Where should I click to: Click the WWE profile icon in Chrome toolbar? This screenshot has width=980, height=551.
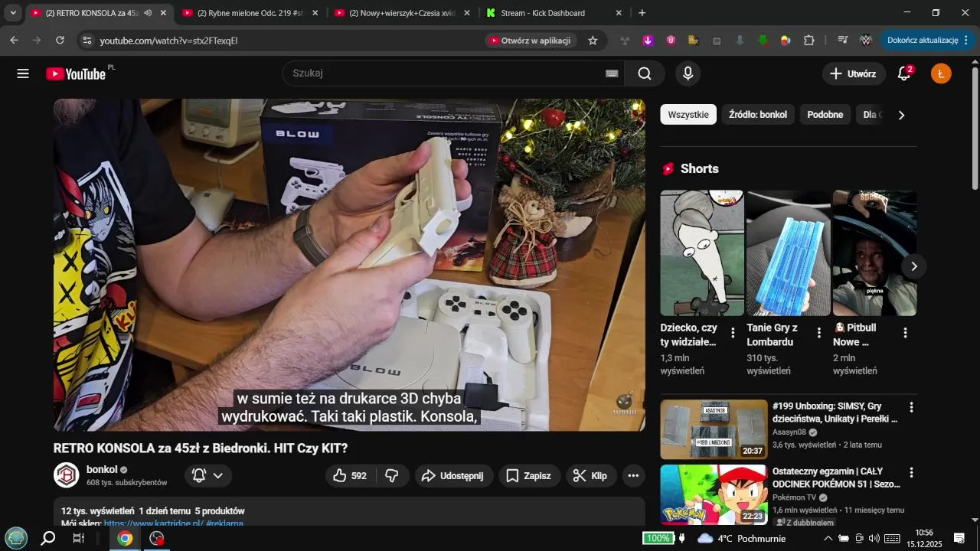click(867, 41)
